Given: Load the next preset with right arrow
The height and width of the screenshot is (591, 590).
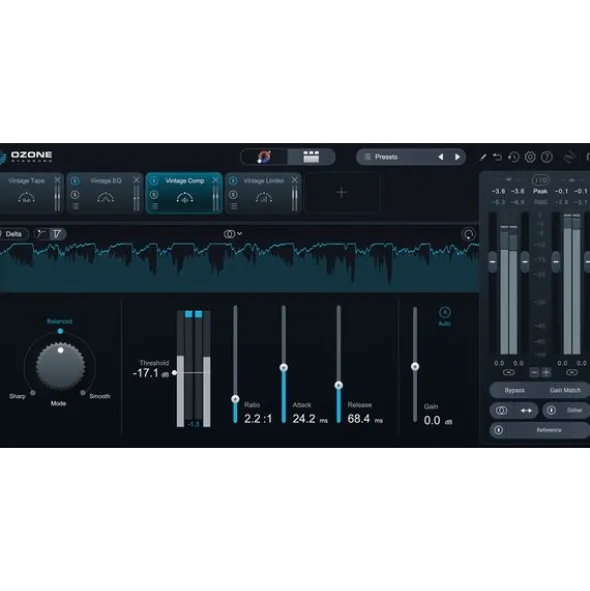Looking at the screenshot, I should [457, 157].
